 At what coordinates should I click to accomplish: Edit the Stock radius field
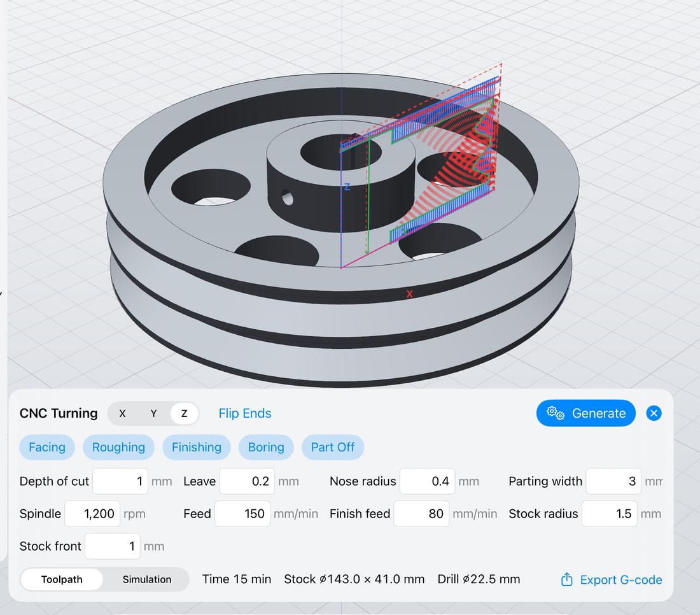pyautogui.click(x=610, y=514)
